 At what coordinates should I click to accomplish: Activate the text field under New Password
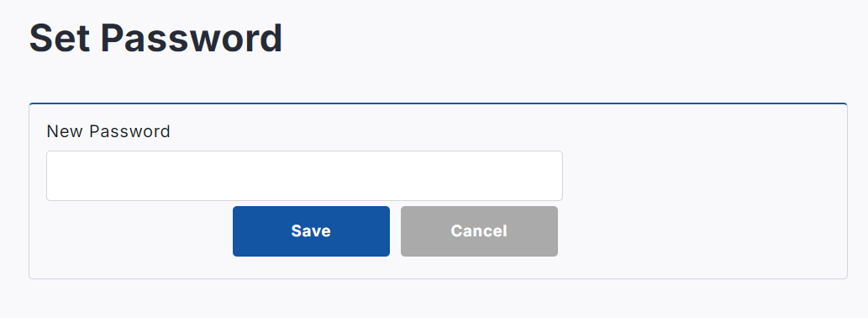click(304, 176)
